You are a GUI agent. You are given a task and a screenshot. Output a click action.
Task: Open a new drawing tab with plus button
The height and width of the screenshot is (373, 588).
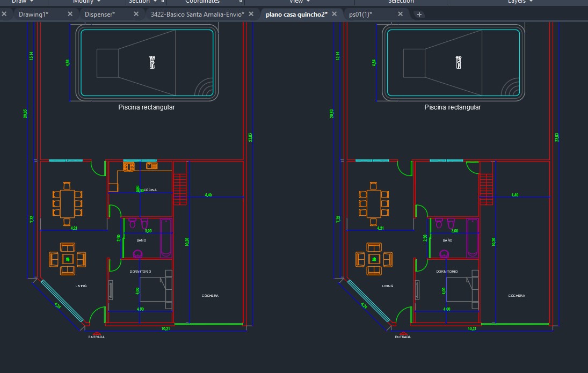click(419, 14)
